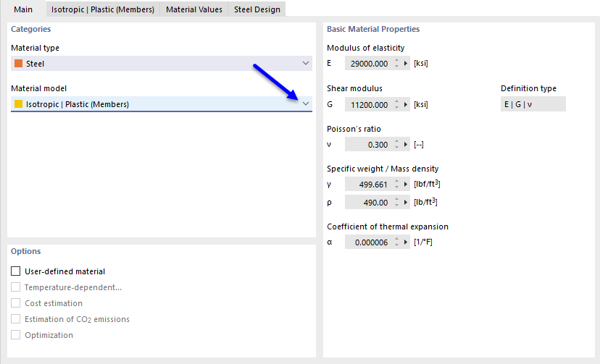The width and height of the screenshot is (600, 364).
Task: Open the arrow menu next to E value
Action: pyautogui.click(x=406, y=64)
